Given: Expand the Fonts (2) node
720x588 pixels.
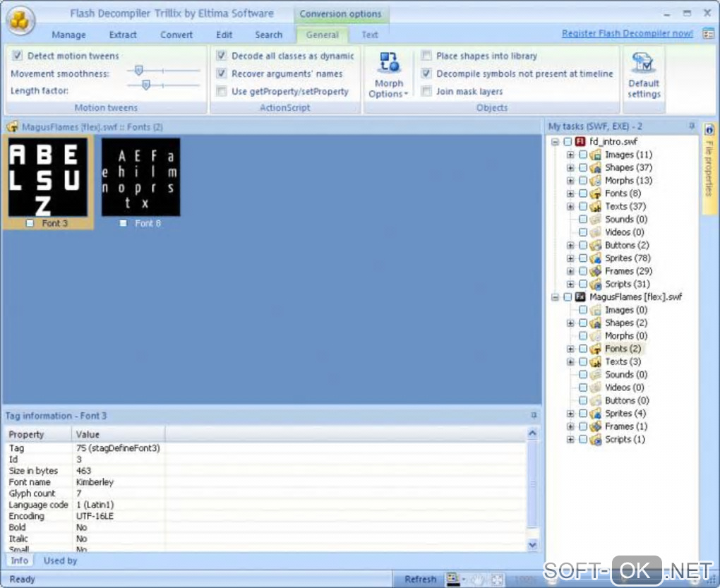Looking at the screenshot, I should pos(570,349).
